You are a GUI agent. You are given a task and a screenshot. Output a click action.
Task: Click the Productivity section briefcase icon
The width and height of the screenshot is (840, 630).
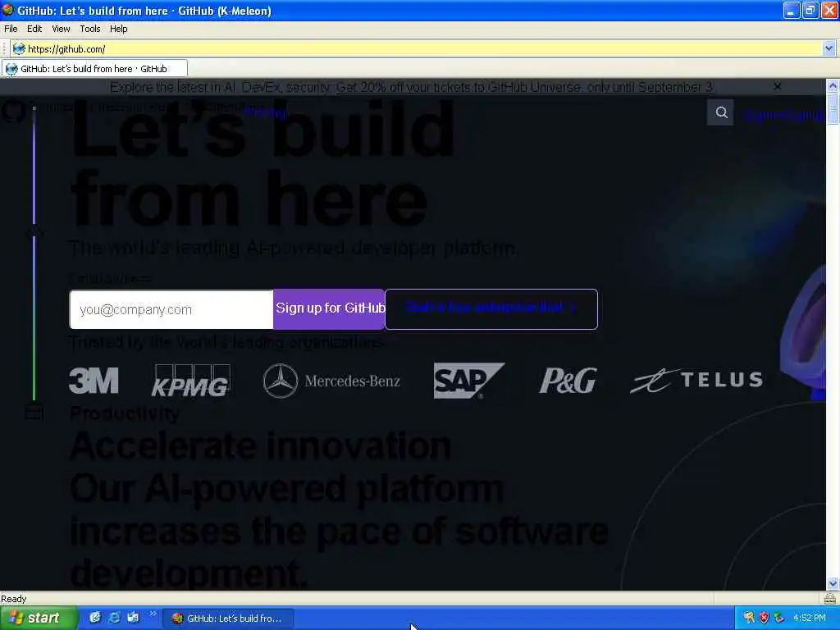(34, 413)
